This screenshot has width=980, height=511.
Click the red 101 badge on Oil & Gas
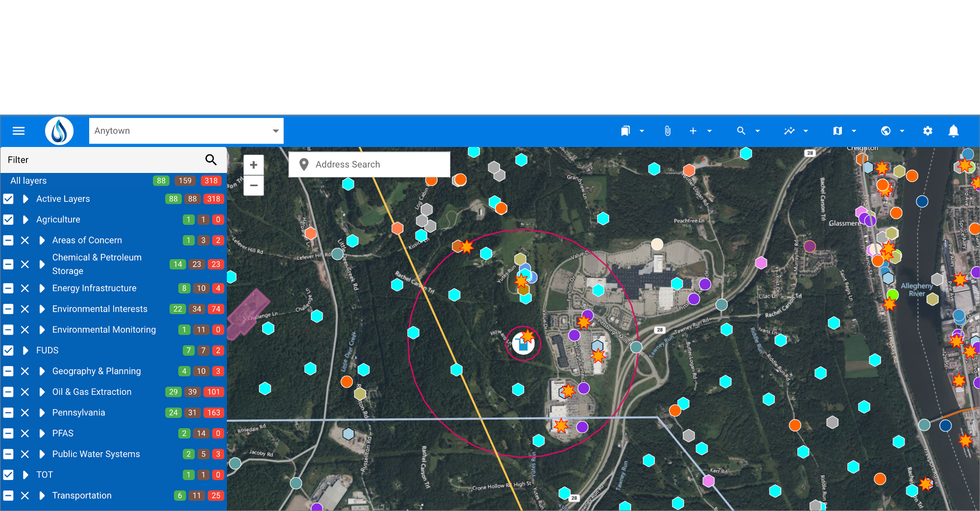pos(214,392)
